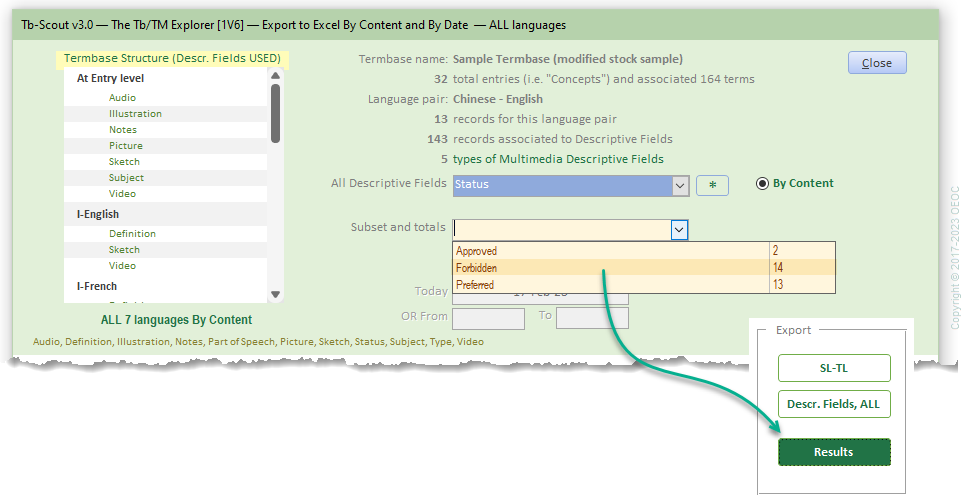Select the I-French language node
The width and height of the screenshot is (972, 504).
(97, 286)
